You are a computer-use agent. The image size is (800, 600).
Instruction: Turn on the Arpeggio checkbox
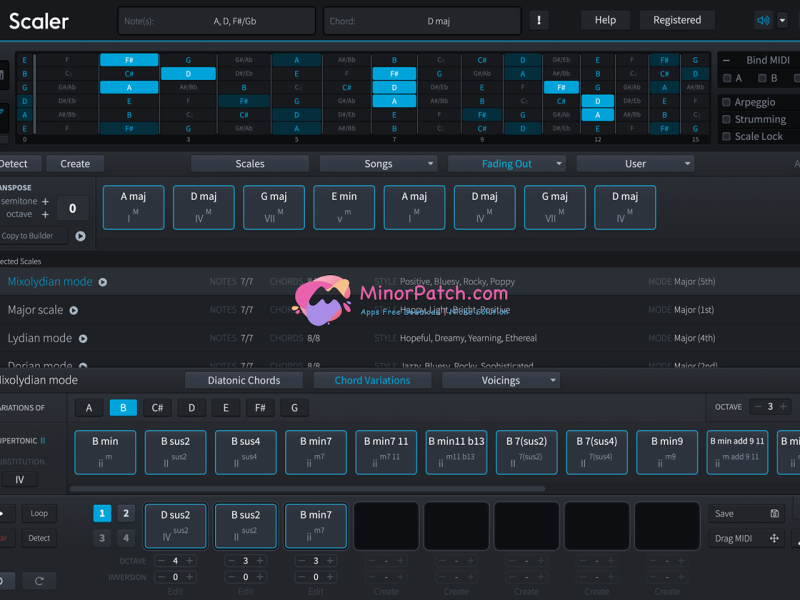click(x=727, y=102)
